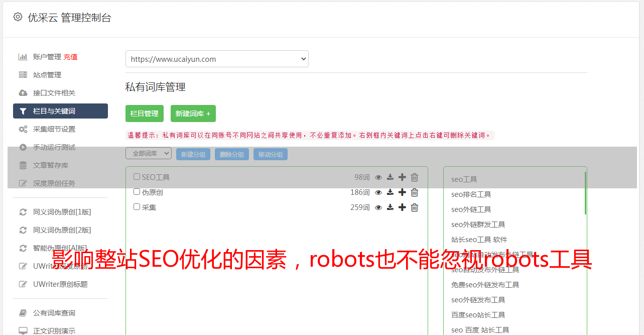Tick the 伪原创 library checkbox
The width and height of the screenshot is (644, 335).
[137, 192]
